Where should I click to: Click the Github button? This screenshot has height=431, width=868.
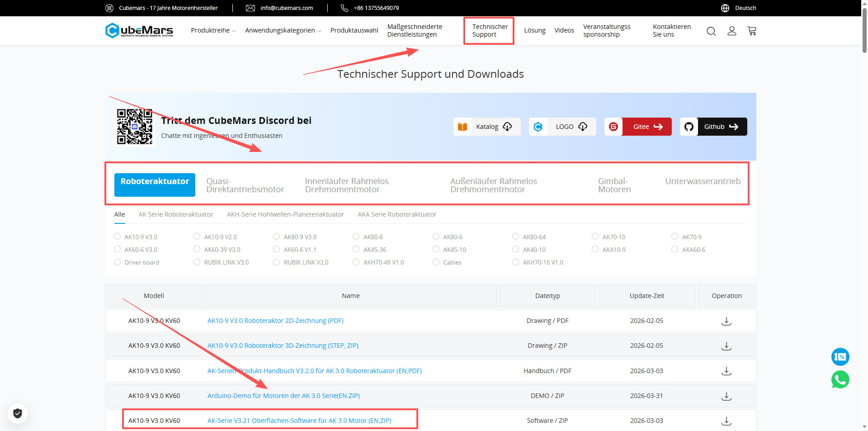pos(713,127)
